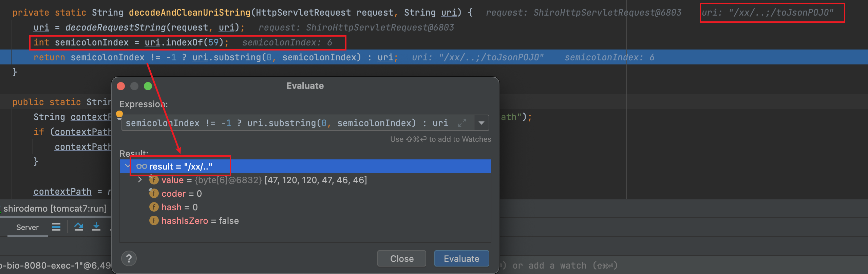Click "String contextP" code line
Image resolution: width=868 pixels, height=274 pixels.
pyautogui.click(x=72, y=117)
